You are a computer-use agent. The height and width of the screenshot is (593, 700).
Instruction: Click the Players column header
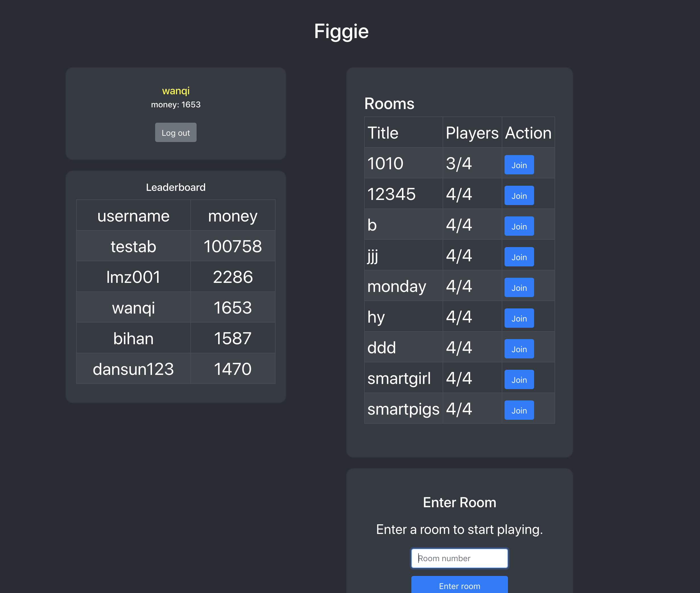(472, 133)
